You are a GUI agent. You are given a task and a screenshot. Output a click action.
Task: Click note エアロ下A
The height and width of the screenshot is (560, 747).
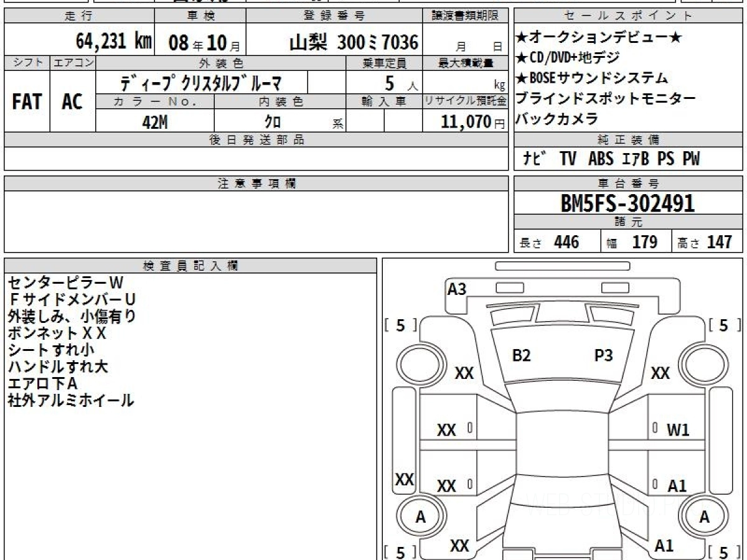pyautogui.click(x=42, y=383)
